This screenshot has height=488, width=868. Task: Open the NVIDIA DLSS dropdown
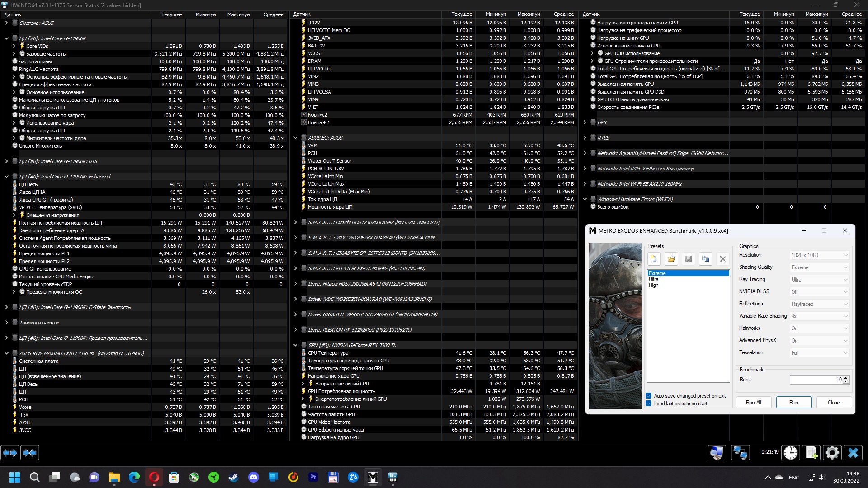[x=819, y=292]
